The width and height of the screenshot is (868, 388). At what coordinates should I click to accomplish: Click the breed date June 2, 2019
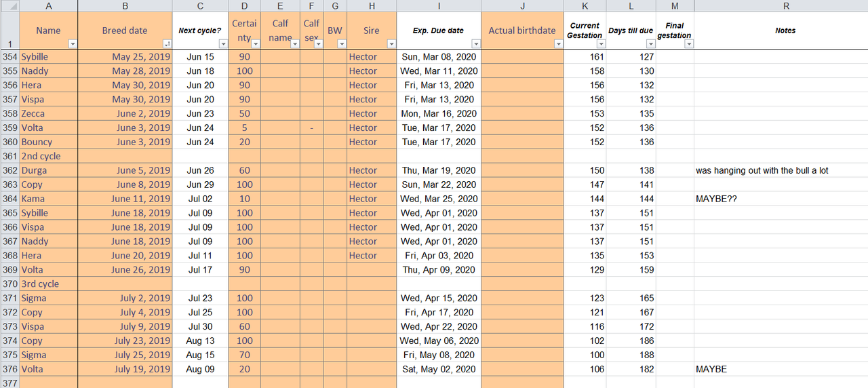pos(125,113)
